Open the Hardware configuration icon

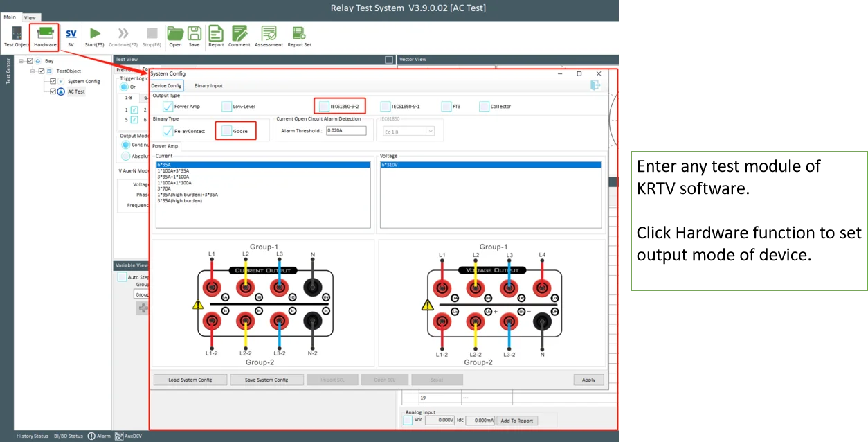point(45,36)
